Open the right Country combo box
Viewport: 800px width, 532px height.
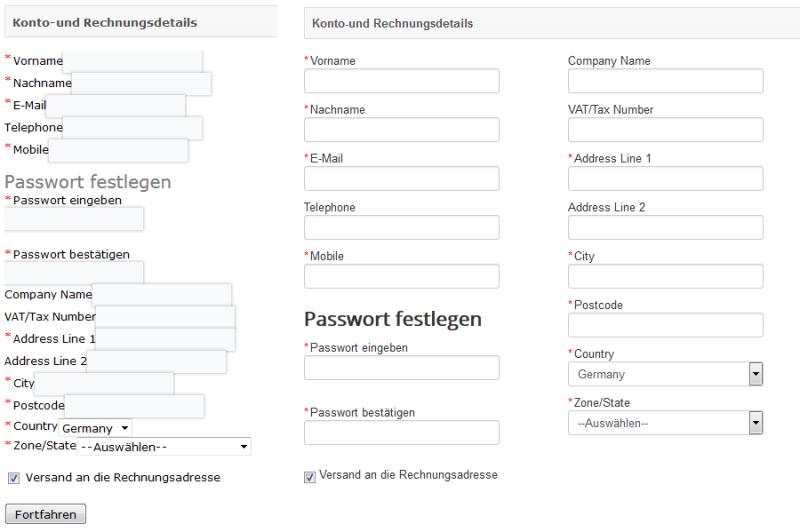coord(665,374)
